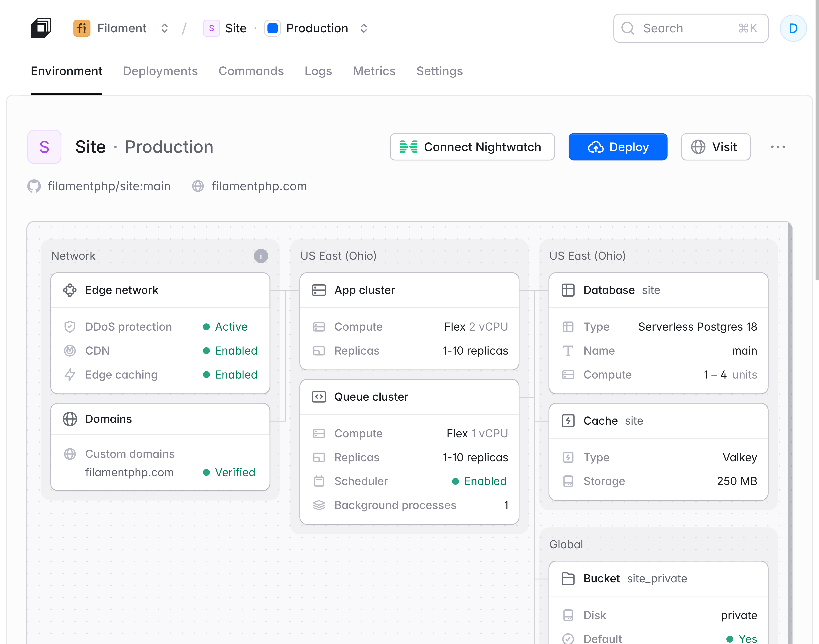The height and width of the screenshot is (644, 819).
Task: Click the Laravel Cloud logo icon
Action: 41,28
